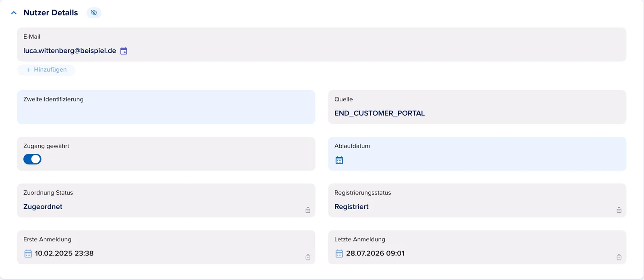Click the Nutzer Details heading
The image size is (644, 280).
(51, 13)
